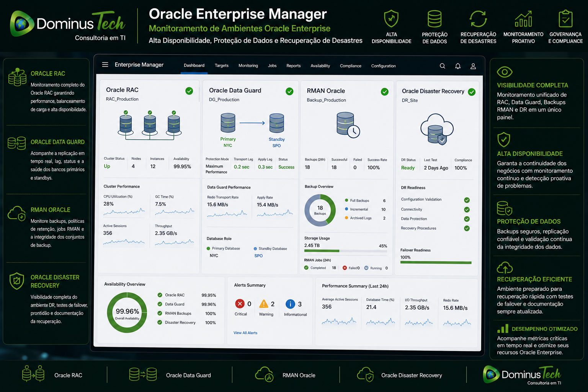This screenshot has width=588, height=392.
Task: Click the Recuperação de Desastres refresh icon
Action: point(479,19)
